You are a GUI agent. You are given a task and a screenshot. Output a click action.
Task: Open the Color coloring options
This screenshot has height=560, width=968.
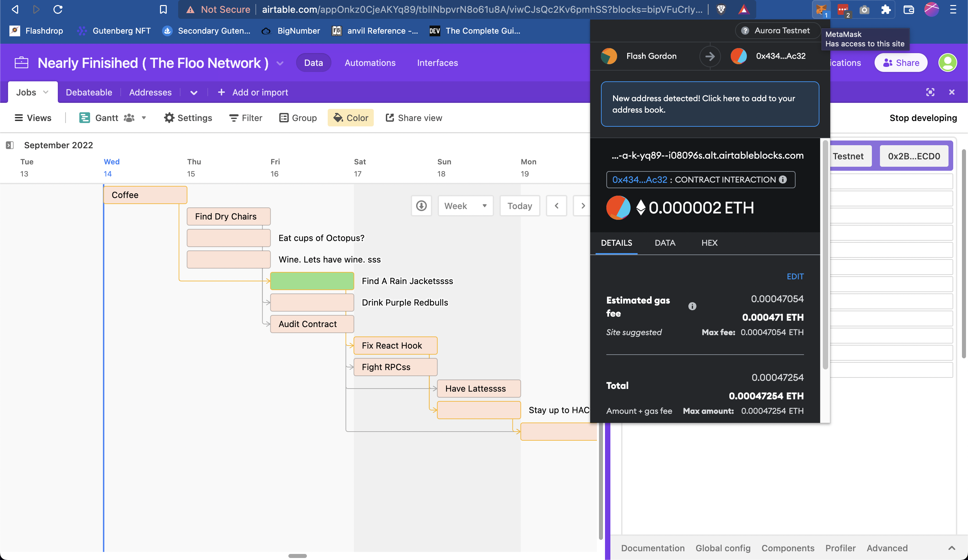pyautogui.click(x=350, y=118)
